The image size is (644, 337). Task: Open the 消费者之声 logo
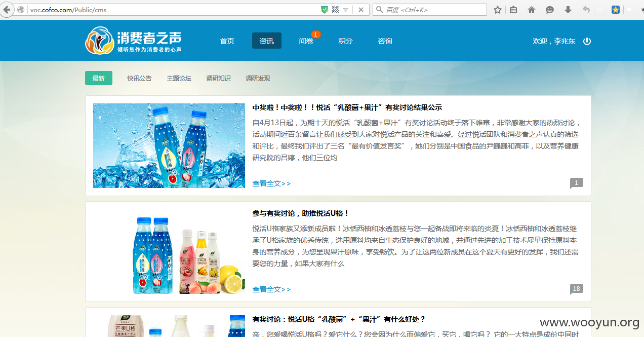pos(133,41)
